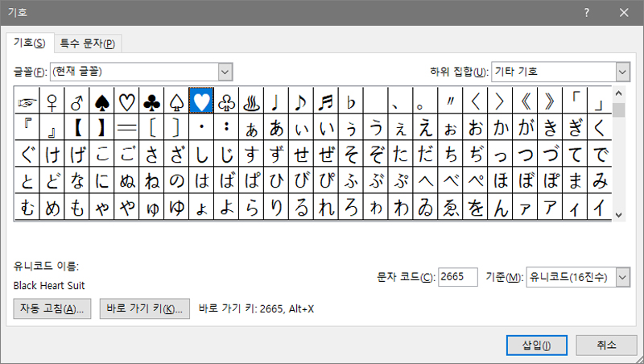This screenshot has height=364, width=644.
Task: Select the female sign symbol
Action: click(x=52, y=101)
